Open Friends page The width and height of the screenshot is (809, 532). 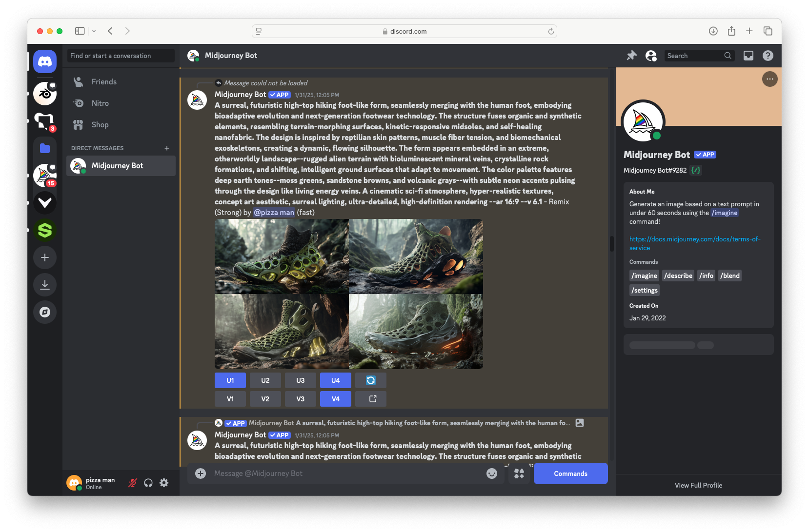point(121,82)
